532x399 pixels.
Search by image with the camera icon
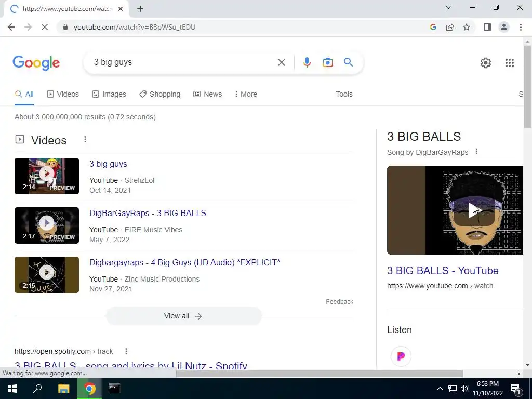tap(327, 62)
